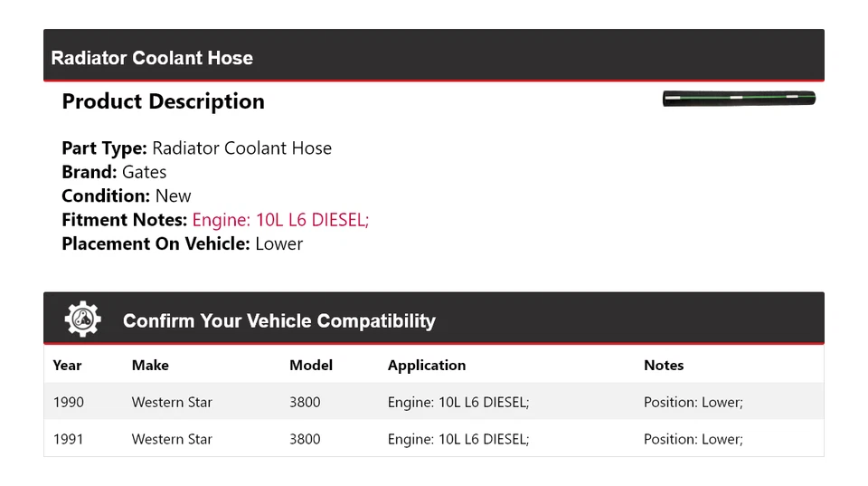Viewport: 868px width, 486px height.
Task: Click the gear compatibility icon
Action: pyautogui.click(x=82, y=319)
